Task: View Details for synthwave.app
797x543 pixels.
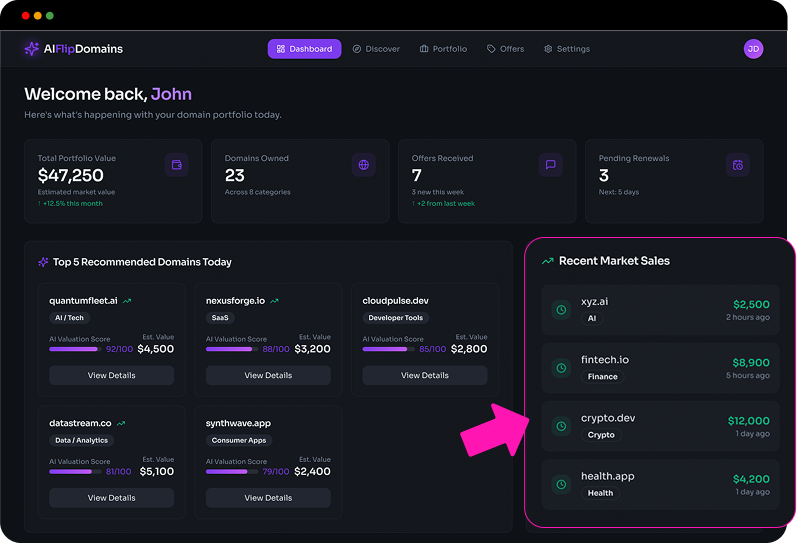Action: 268,498
